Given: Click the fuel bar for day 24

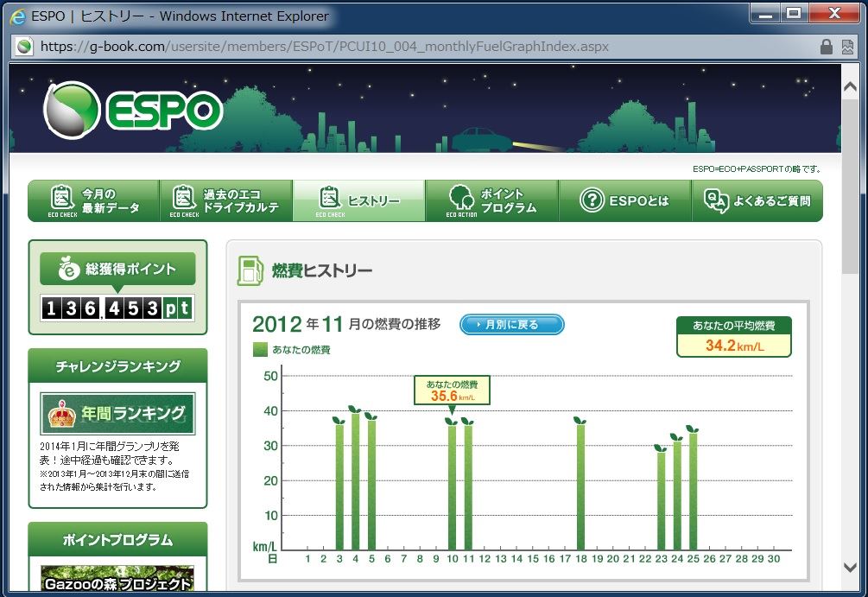Looking at the screenshot, I should click(x=677, y=495).
